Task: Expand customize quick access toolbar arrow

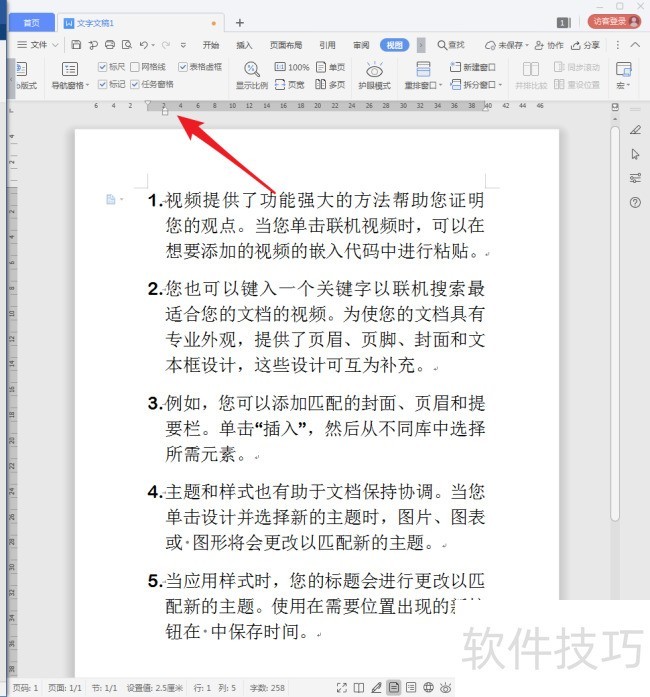Action: [x=183, y=45]
